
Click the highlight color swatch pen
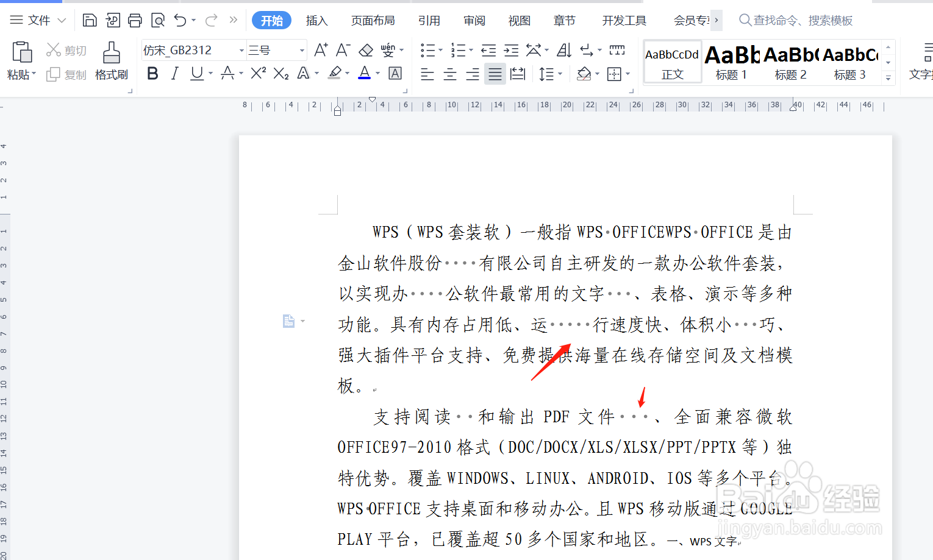334,74
